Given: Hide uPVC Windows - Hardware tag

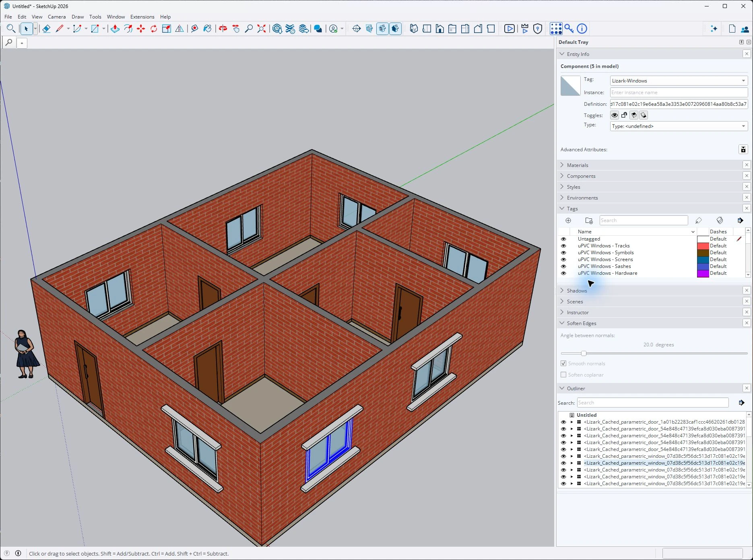Looking at the screenshot, I should point(563,273).
